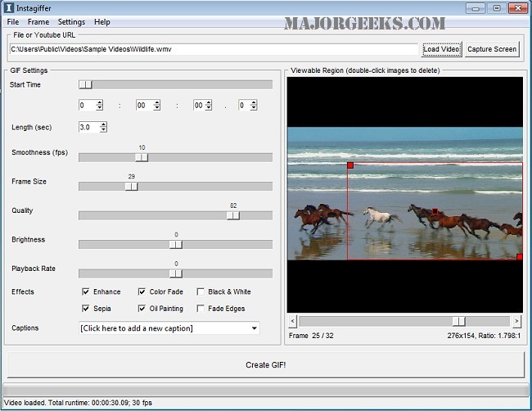Enable the Black & White effect
Screen dimensions: 532x411
201,291
